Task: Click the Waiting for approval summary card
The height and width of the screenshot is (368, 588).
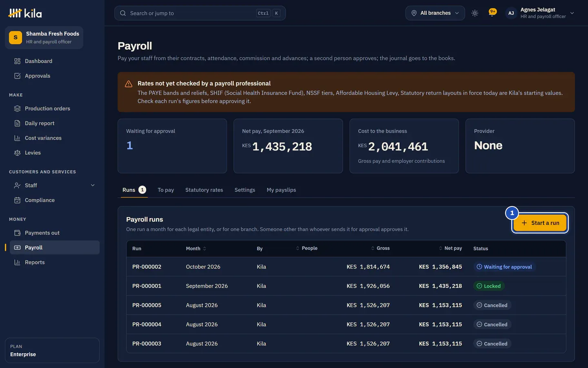Action: [x=172, y=146]
